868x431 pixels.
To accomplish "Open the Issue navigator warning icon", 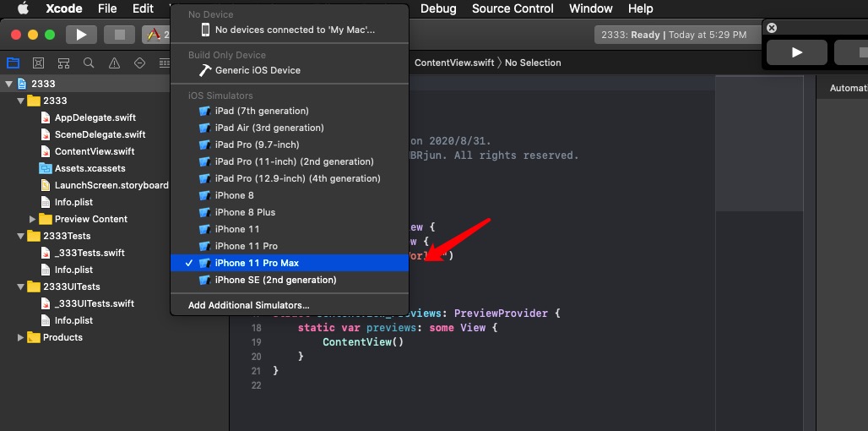I will tap(114, 63).
